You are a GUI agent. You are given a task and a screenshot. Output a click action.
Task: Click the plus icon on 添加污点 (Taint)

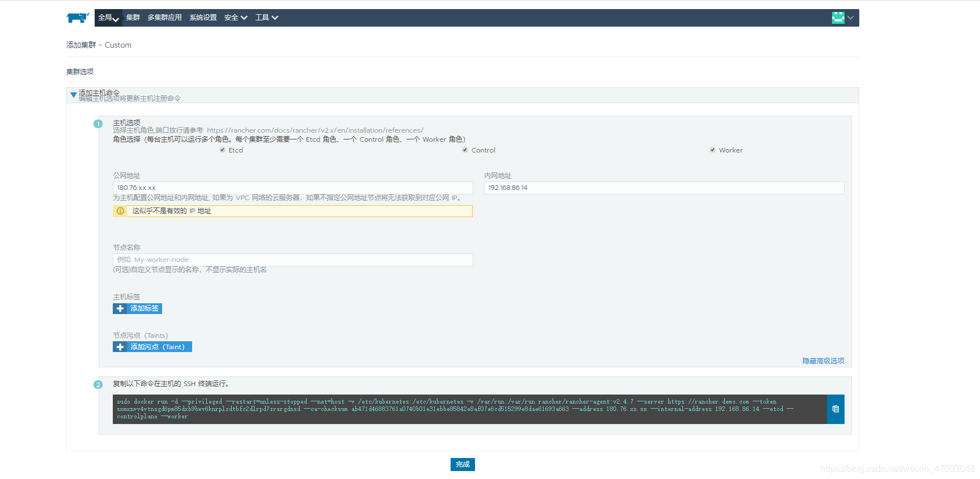click(120, 347)
